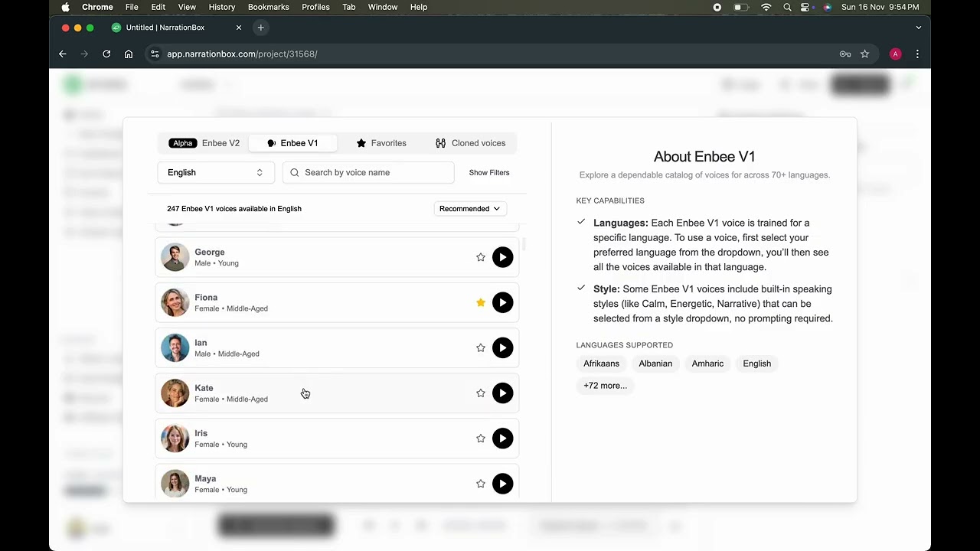This screenshot has width=980, height=551.
Task: Click the Albanian language chip
Action: 655,364
